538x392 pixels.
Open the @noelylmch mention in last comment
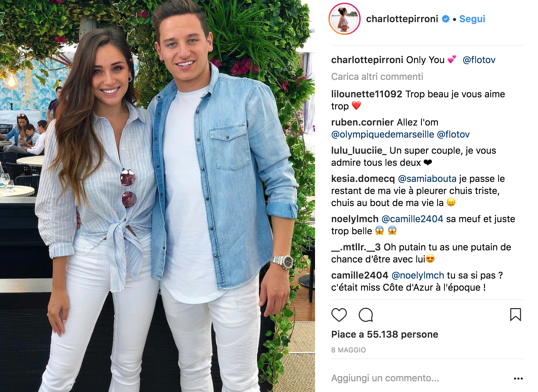click(x=418, y=275)
